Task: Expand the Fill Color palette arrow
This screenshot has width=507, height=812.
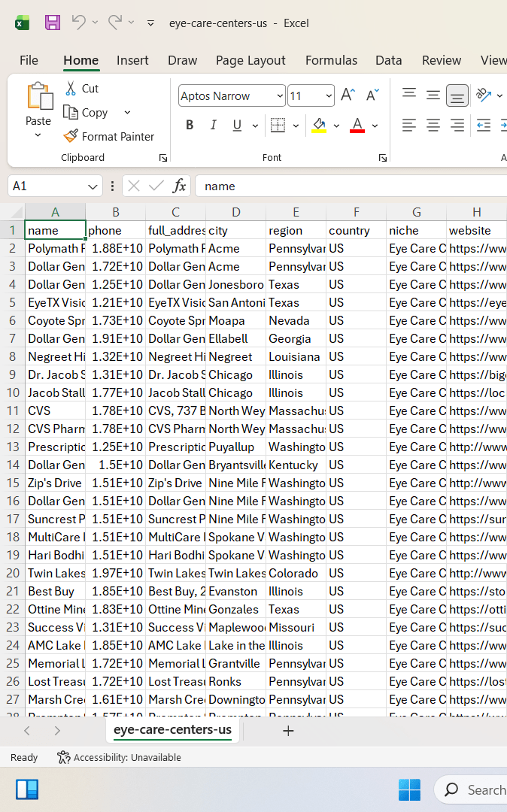Action: [x=336, y=126]
